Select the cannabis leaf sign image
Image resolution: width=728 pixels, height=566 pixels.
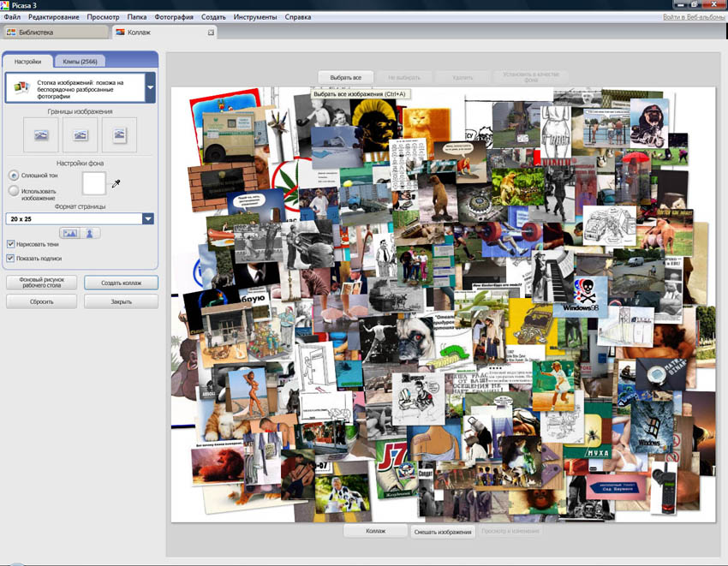(x=289, y=186)
